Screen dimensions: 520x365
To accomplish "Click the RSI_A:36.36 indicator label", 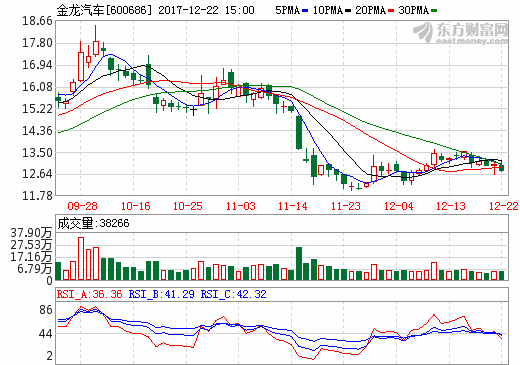I will coord(89,294).
